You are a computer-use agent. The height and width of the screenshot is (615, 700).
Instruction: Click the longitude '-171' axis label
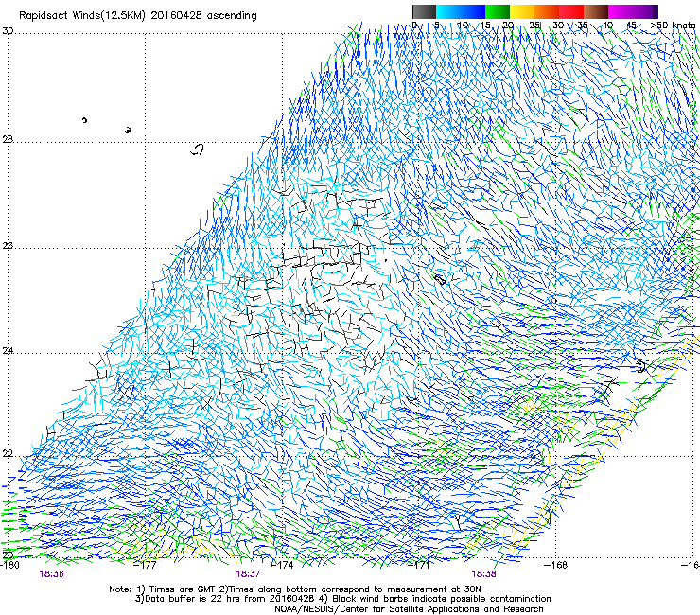tap(419, 565)
